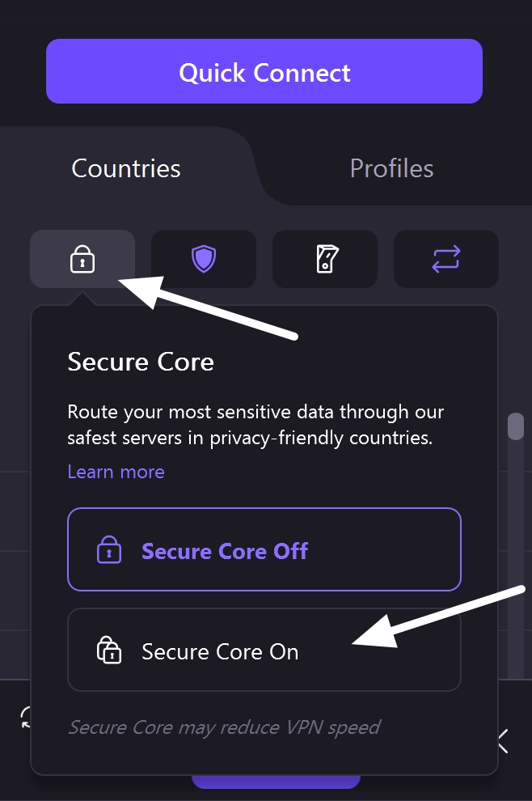The height and width of the screenshot is (801, 532).
Task: Click the scrollbar thumb on the right edge
Action: click(515, 426)
